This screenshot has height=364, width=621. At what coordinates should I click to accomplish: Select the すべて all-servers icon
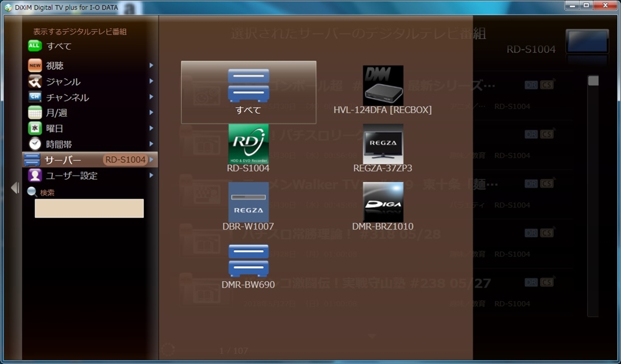point(248,86)
